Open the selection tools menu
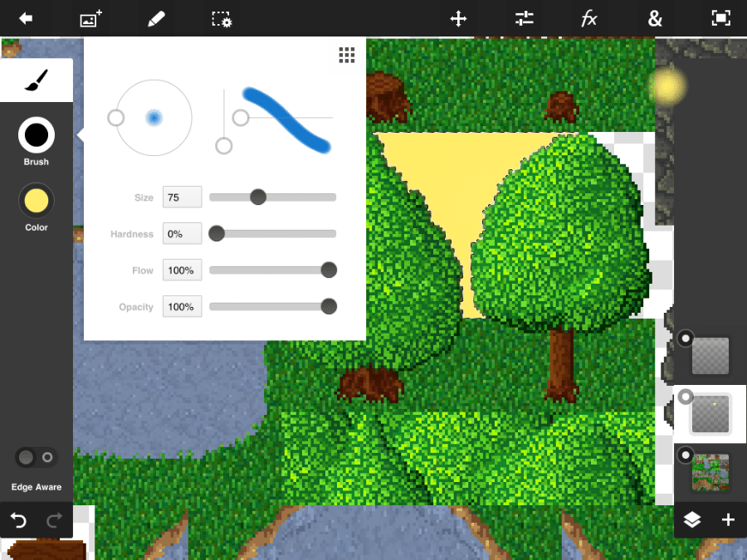 click(222, 19)
